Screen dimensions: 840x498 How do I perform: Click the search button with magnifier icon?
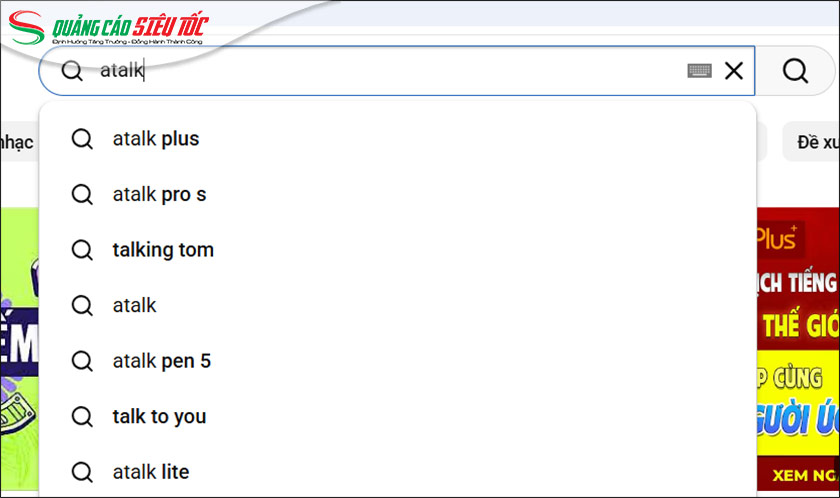795,71
